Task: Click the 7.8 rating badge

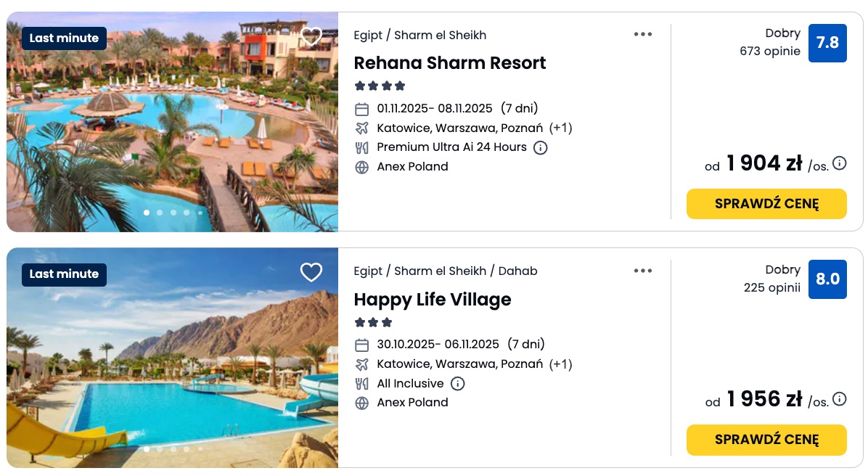Action: point(827,43)
